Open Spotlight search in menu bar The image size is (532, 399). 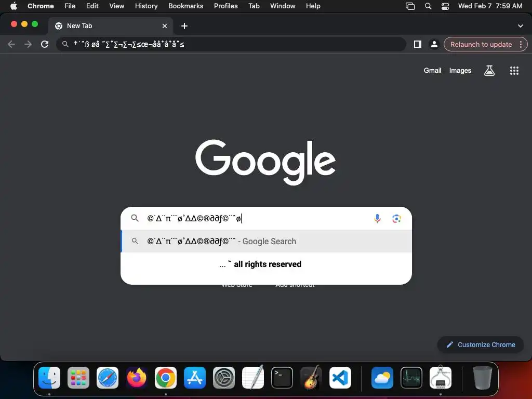428,6
